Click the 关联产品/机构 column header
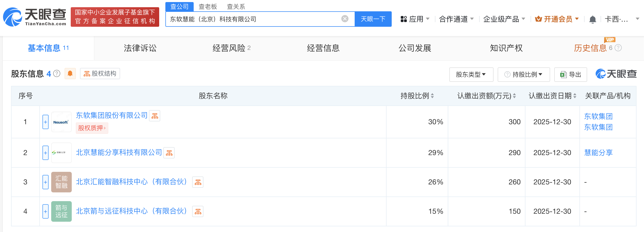 pos(608,96)
